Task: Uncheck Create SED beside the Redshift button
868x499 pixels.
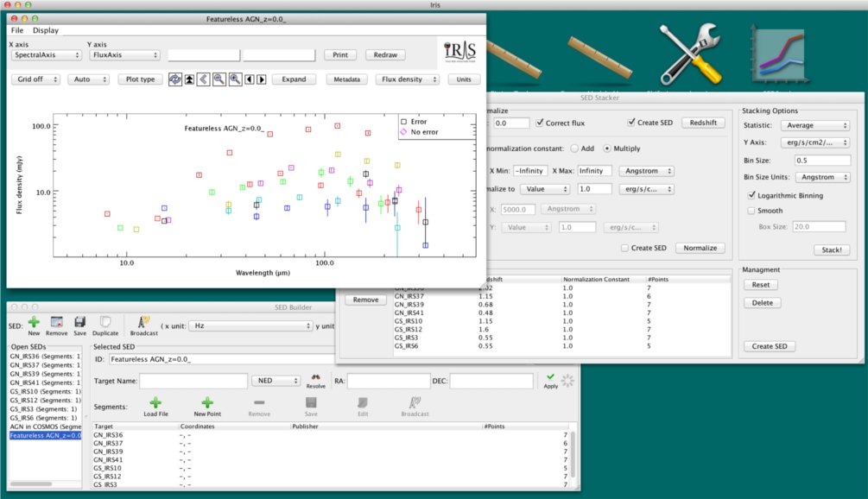Action: (x=631, y=123)
